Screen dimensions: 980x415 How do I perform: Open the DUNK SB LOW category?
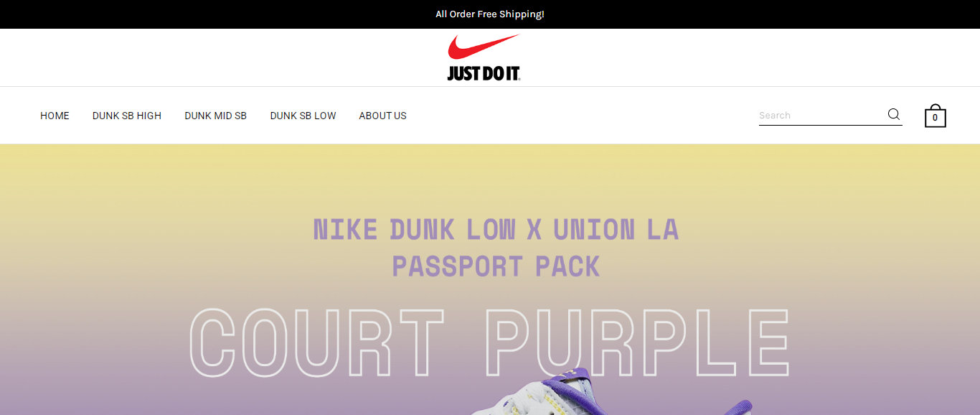303,116
